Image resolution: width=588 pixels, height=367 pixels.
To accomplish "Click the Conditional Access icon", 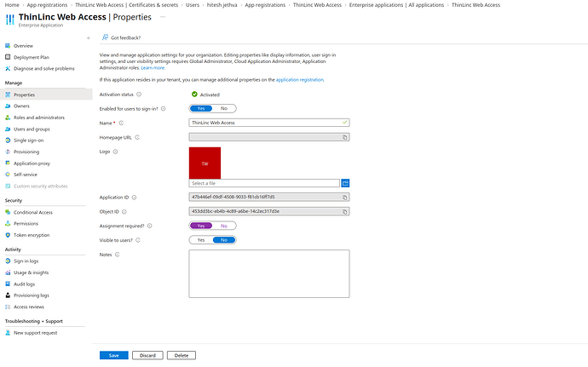I will click(8, 212).
